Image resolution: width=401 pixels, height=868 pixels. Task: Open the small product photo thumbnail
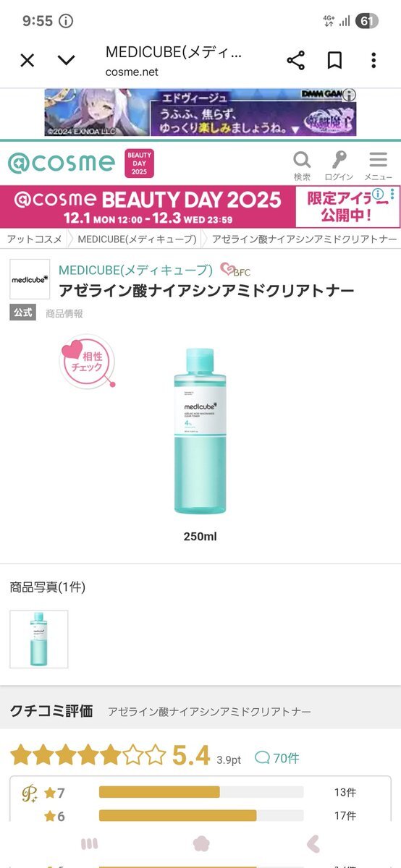pyautogui.click(x=39, y=639)
